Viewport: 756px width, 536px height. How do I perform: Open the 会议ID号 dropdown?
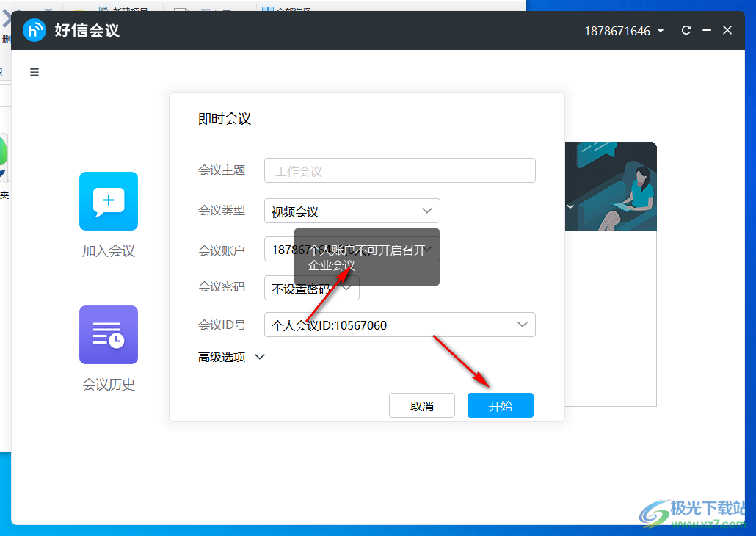click(400, 325)
